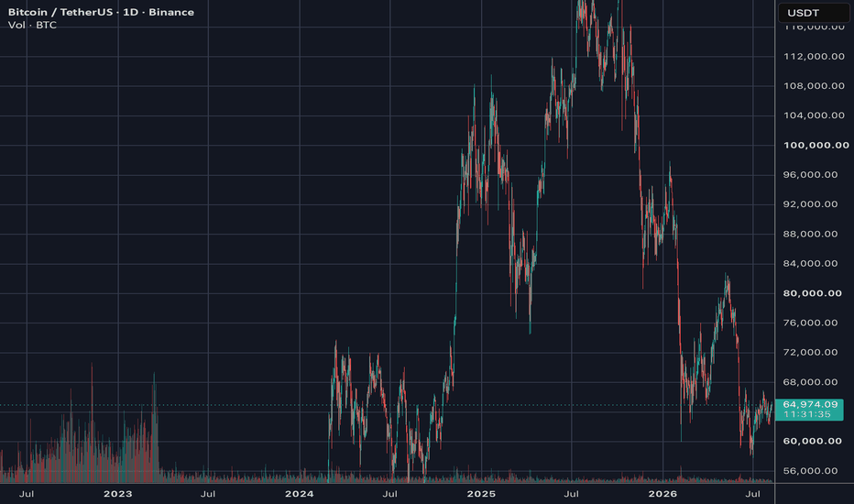Click the 80,000.00 price axis label
This screenshot has height=504, width=854.
[x=812, y=293]
